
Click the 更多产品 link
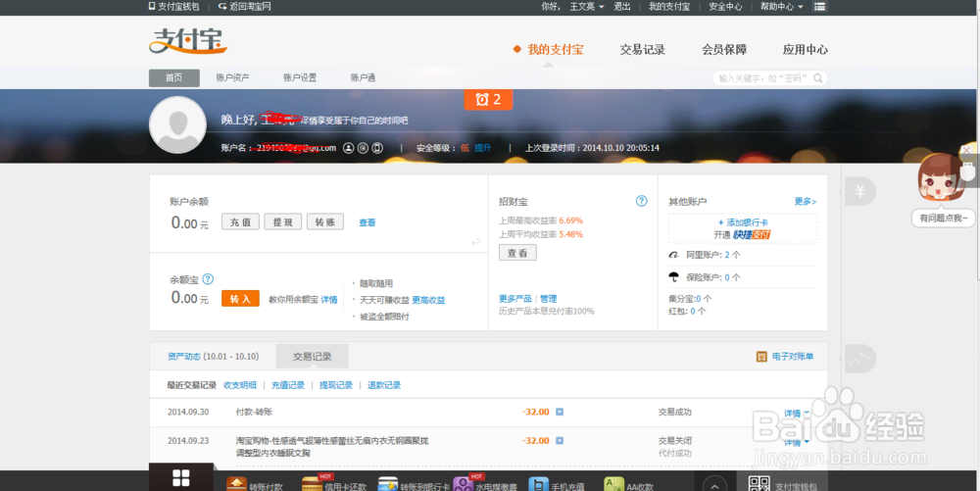point(515,299)
